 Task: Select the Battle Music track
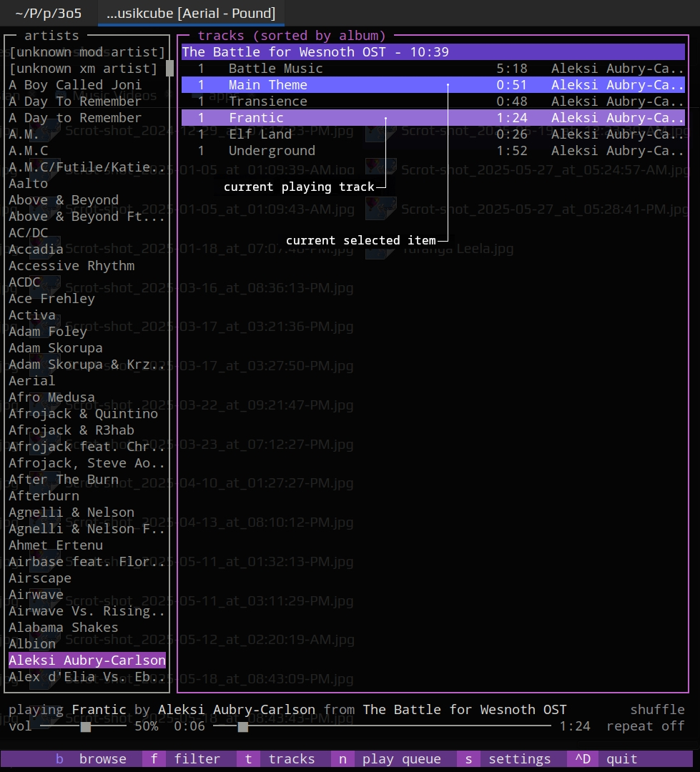(433, 69)
